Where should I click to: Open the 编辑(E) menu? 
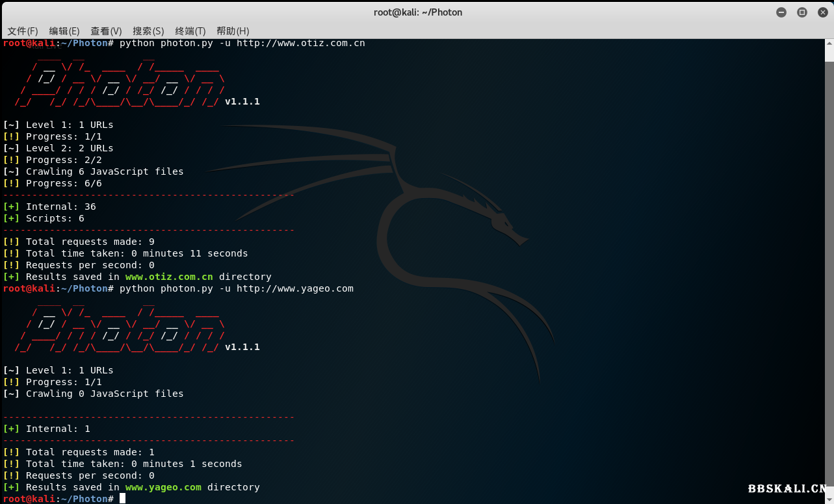[64, 31]
